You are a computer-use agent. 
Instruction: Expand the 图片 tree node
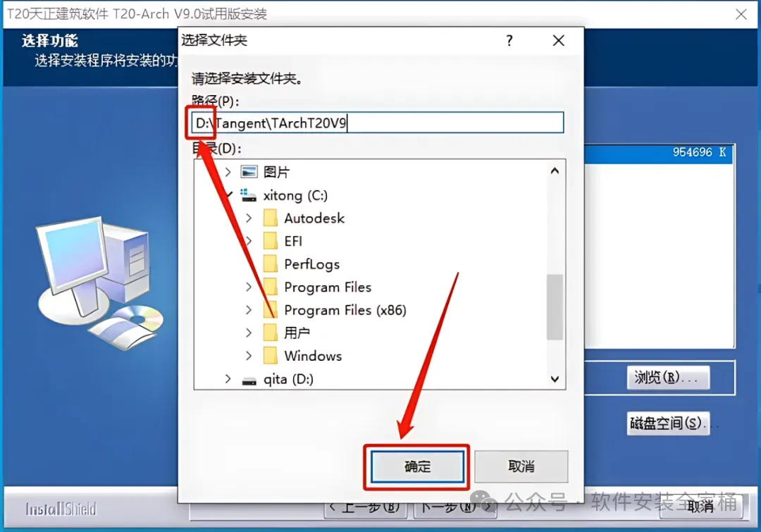pyautogui.click(x=228, y=172)
